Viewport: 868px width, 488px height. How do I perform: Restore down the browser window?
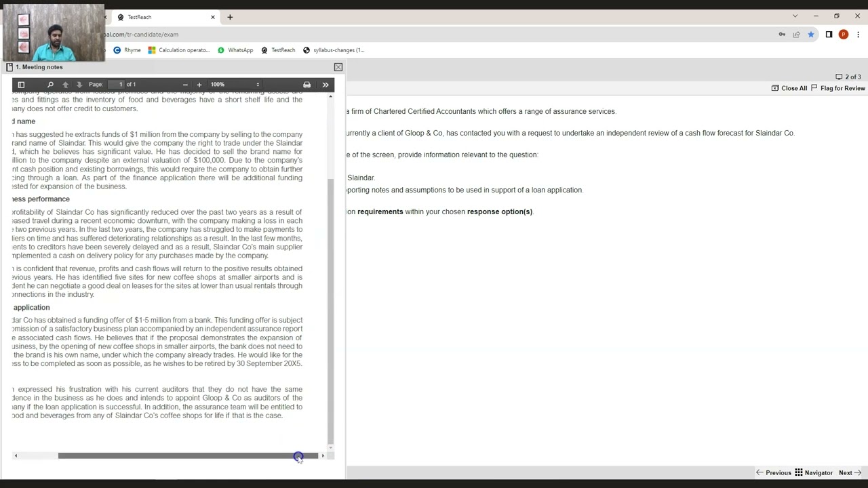tap(837, 16)
